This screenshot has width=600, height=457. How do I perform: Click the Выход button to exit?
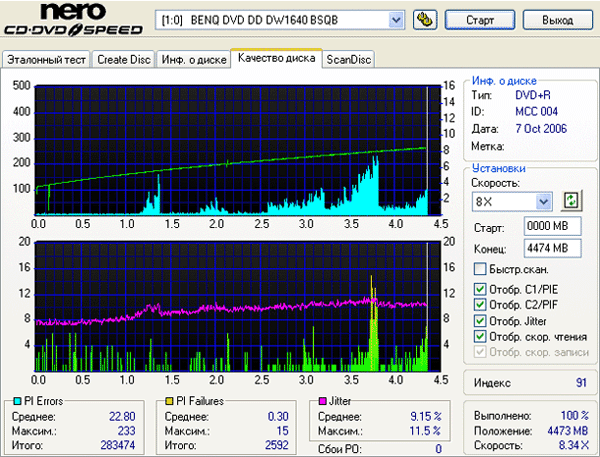click(x=556, y=20)
